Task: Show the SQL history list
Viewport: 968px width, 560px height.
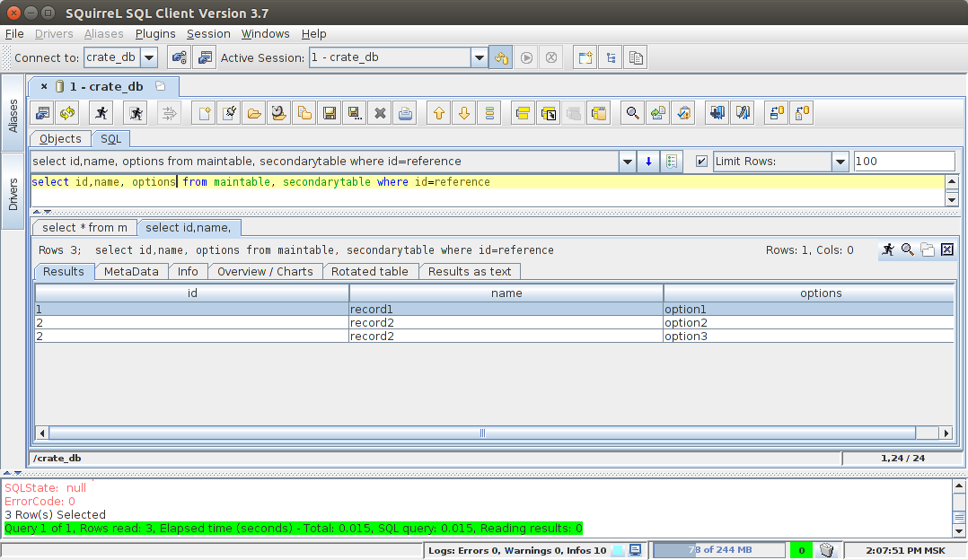Action: tap(488, 113)
